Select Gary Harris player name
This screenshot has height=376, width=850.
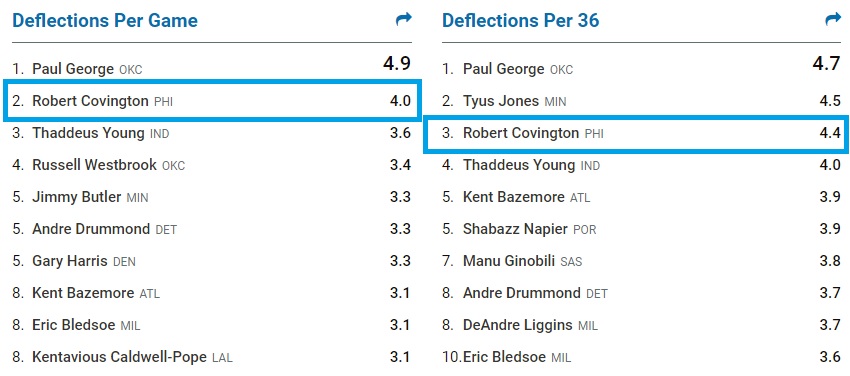coord(70,261)
